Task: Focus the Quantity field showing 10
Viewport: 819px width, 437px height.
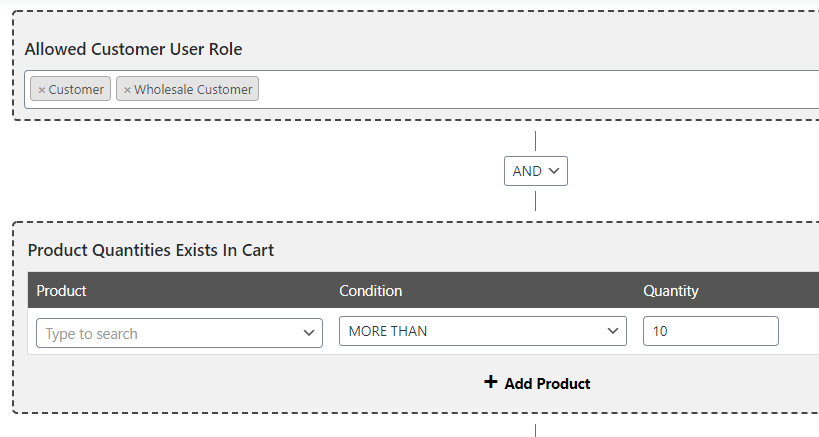Action: (x=710, y=332)
